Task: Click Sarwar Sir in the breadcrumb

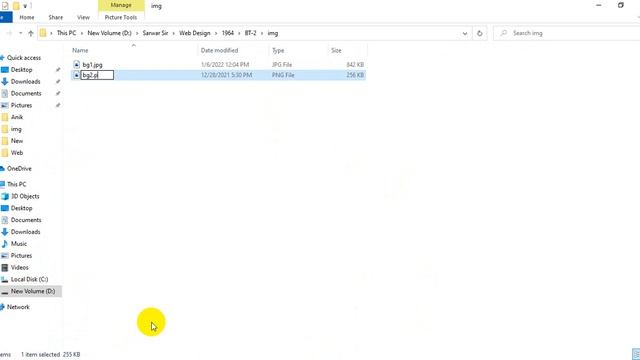Action: tap(155, 33)
